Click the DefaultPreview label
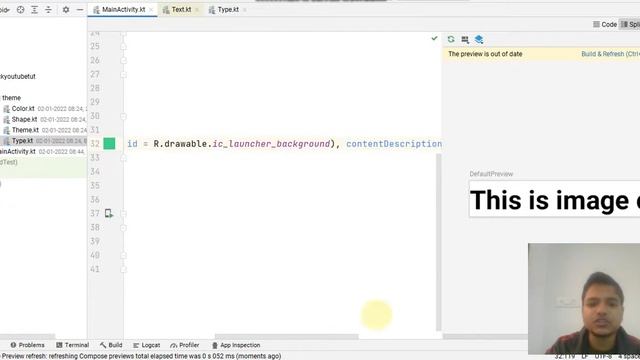This screenshot has height=360, width=640. (491, 174)
